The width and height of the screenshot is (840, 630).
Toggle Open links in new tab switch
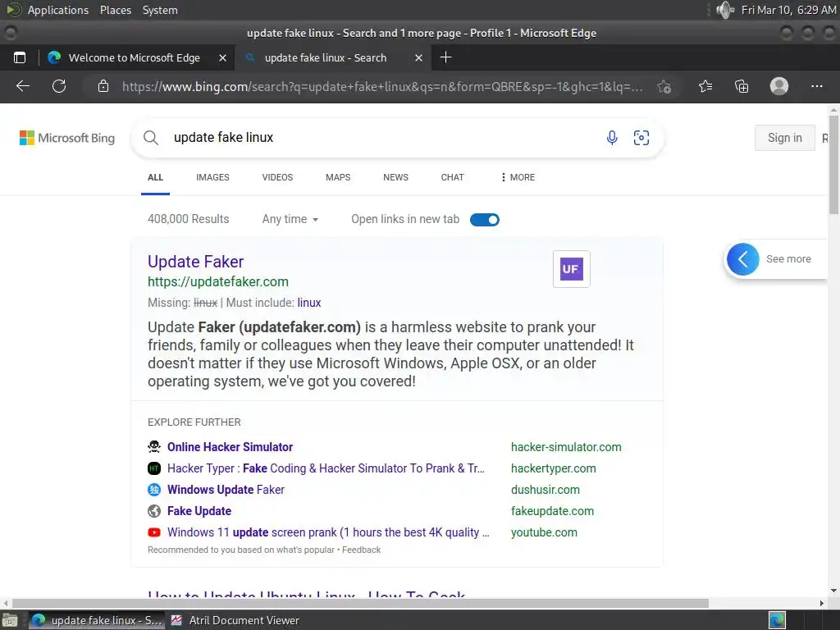(x=484, y=220)
